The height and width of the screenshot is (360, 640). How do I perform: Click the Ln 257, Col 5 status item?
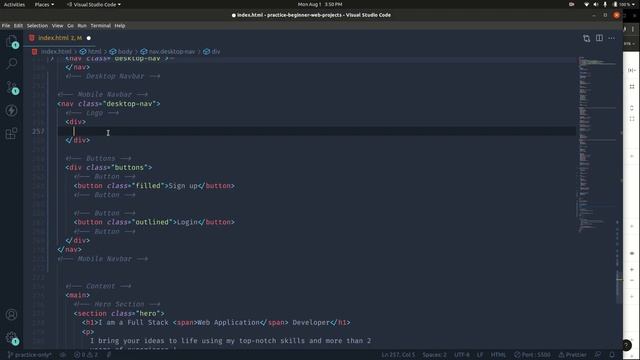[398, 355]
